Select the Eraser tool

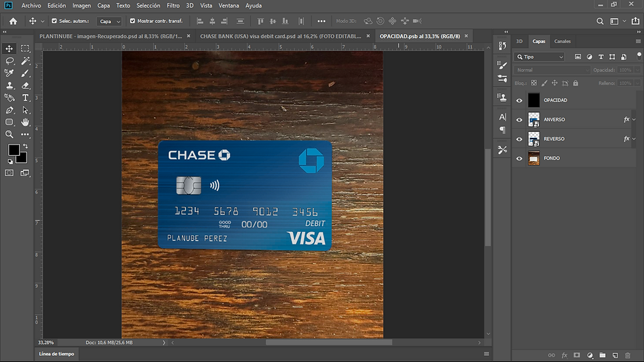click(25, 85)
